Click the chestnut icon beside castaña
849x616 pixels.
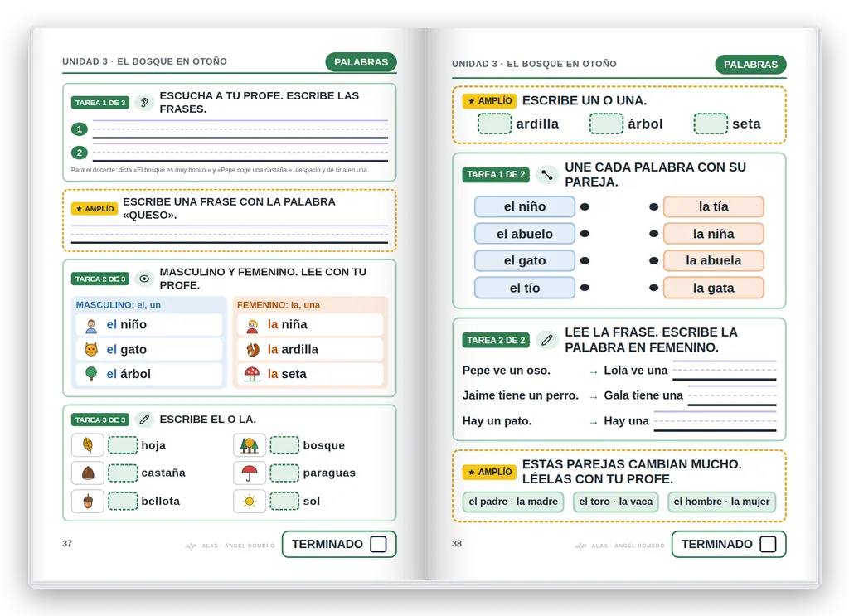pyautogui.click(x=88, y=473)
